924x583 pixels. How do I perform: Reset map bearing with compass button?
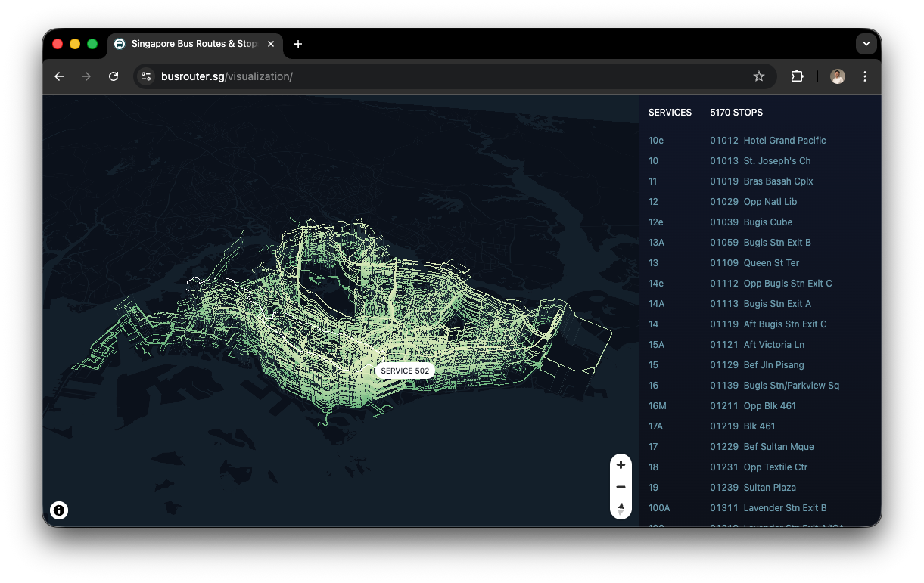point(621,508)
